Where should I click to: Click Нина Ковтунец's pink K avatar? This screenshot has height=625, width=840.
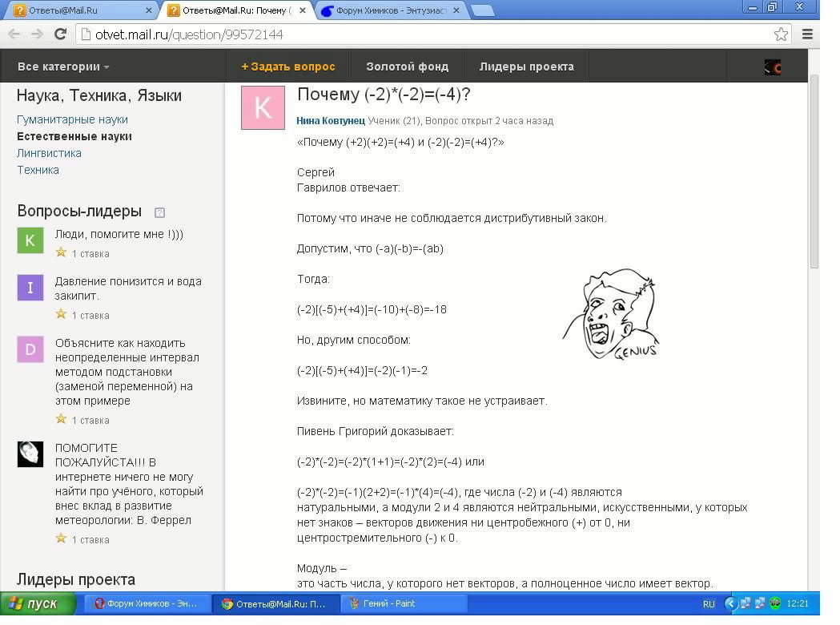[x=263, y=107]
